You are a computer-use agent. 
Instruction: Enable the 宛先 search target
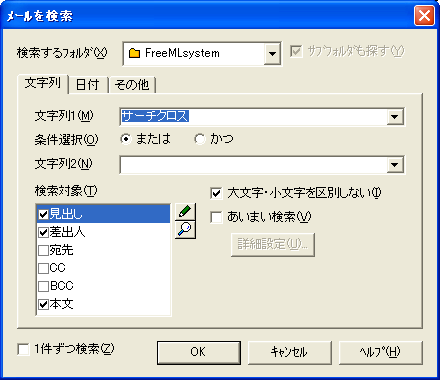click(x=44, y=250)
